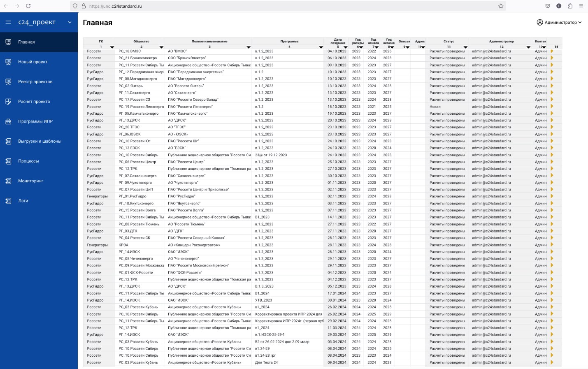The image size is (588, 369).
Task: Click the Логи sidebar icon
Action: click(x=8, y=201)
